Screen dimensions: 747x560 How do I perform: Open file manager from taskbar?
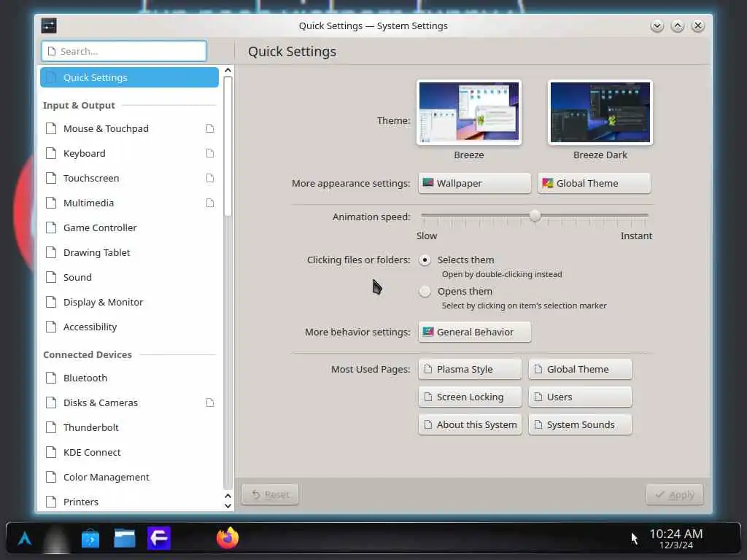124,539
